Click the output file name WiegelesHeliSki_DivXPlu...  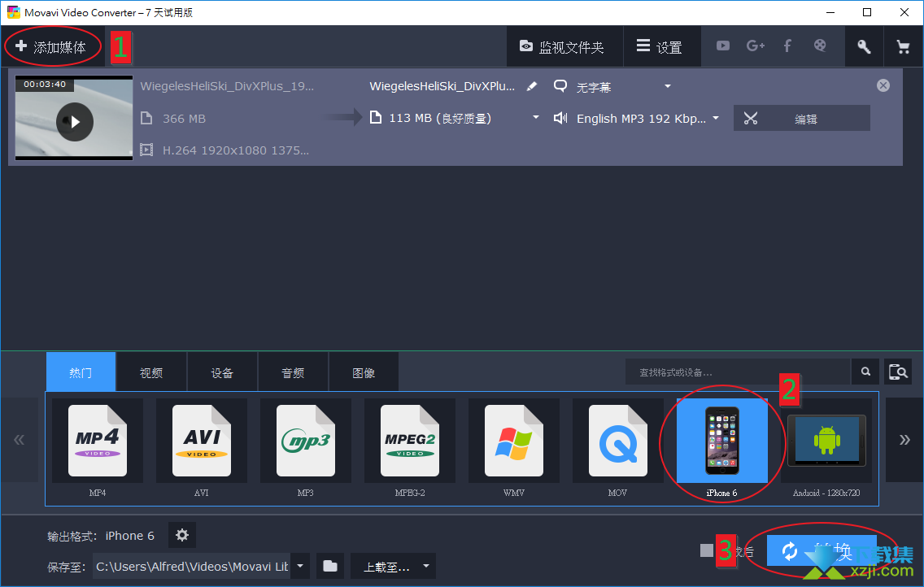[442, 86]
